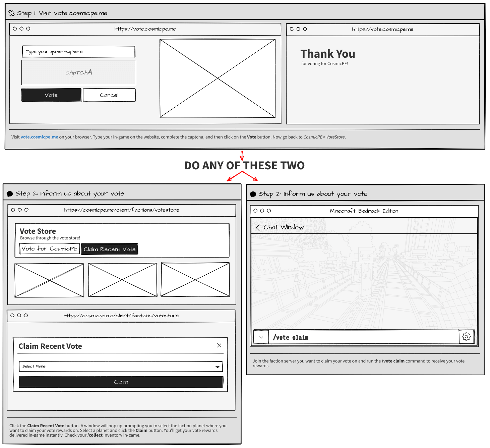Click the black Vote button
The height and width of the screenshot is (448, 490).
point(51,95)
